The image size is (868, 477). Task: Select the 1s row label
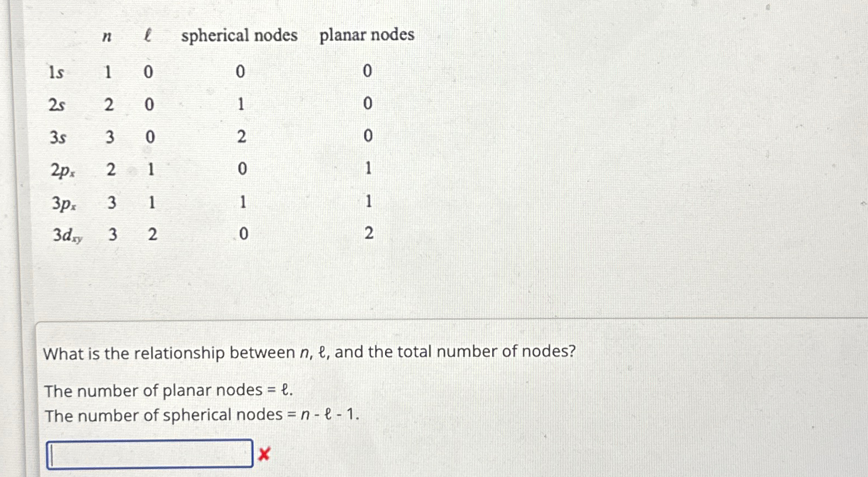click(x=57, y=72)
